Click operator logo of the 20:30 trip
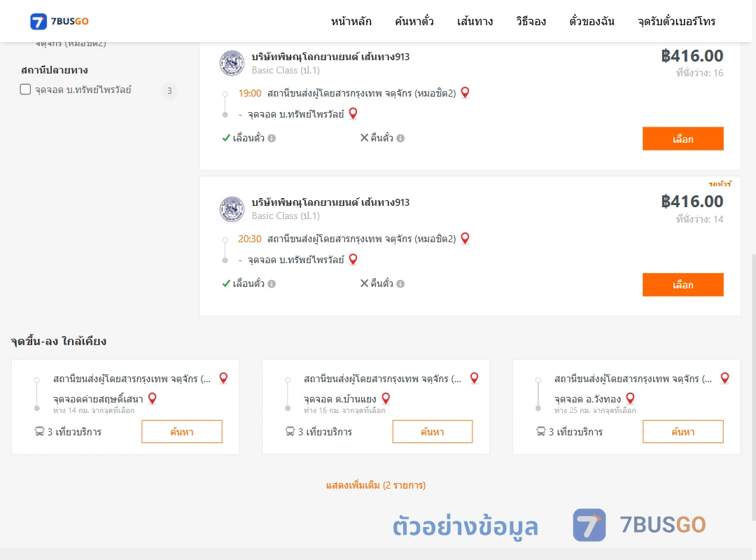Screen dimensions: 756x560 (x=232, y=209)
